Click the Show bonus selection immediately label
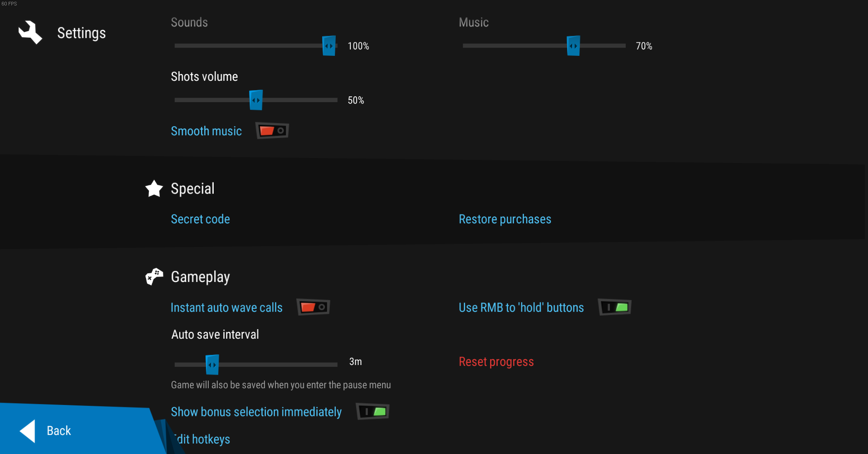The width and height of the screenshot is (868, 454). (256, 412)
